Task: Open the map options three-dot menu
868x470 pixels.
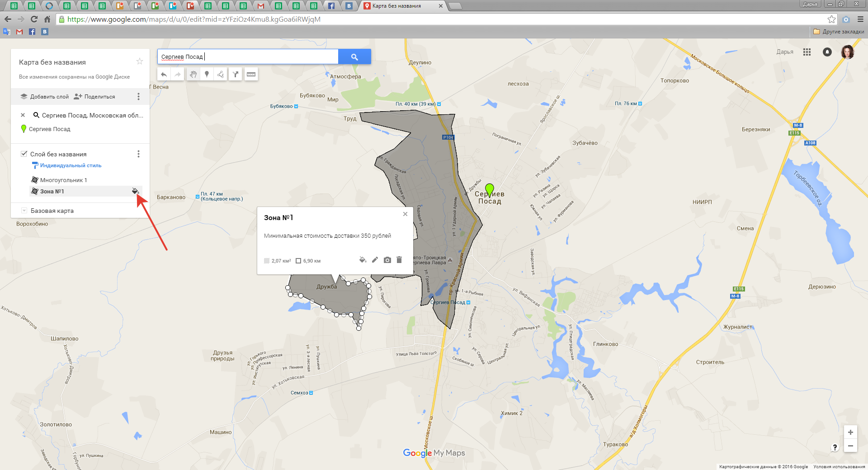Action: tap(138, 96)
